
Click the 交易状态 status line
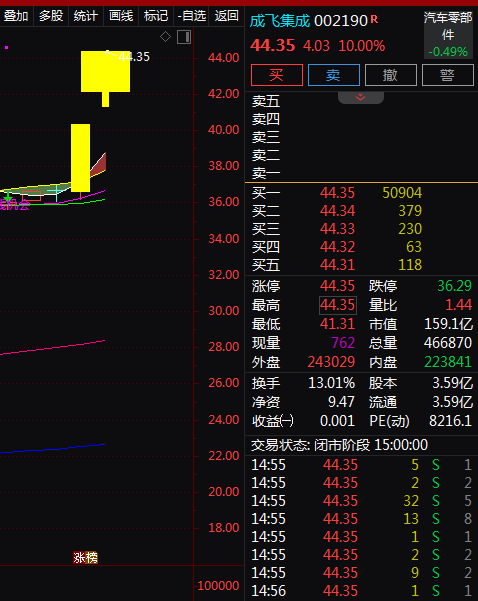pos(339,445)
